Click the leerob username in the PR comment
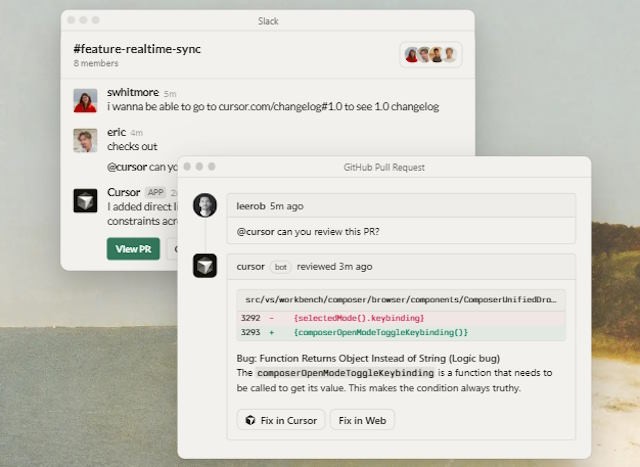This screenshot has height=467, width=640. [x=251, y=206]
